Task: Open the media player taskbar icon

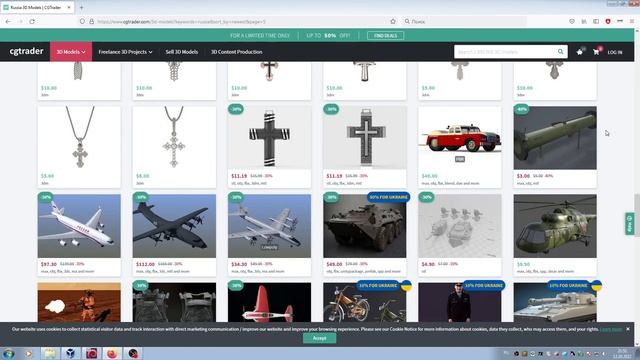Action: point(29,353)
